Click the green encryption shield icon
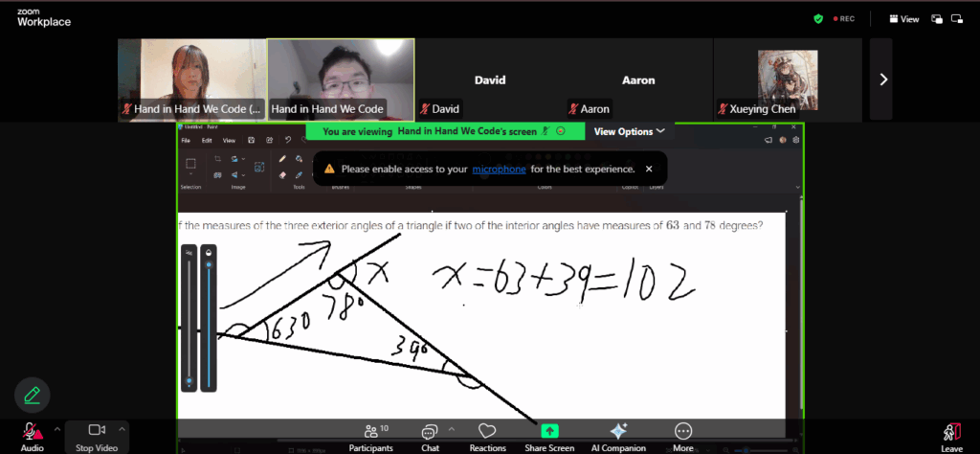This screenshot has width=980, height=454. pos(818,18)
